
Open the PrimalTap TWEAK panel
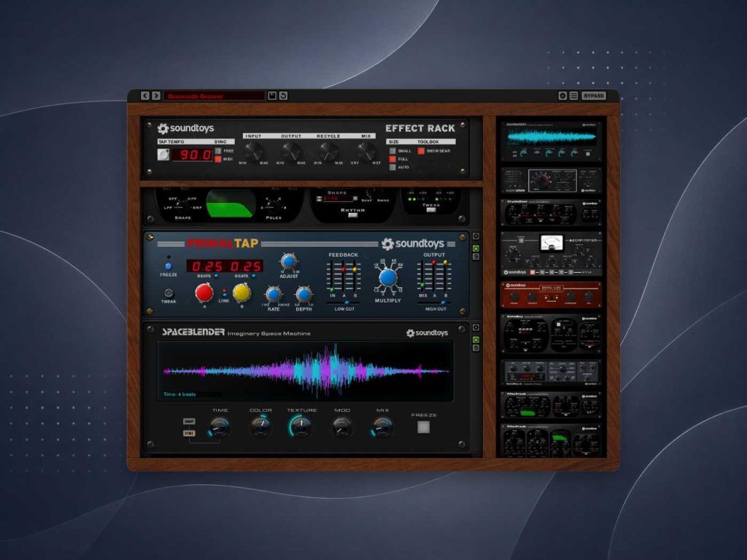(x=169, y=292)
